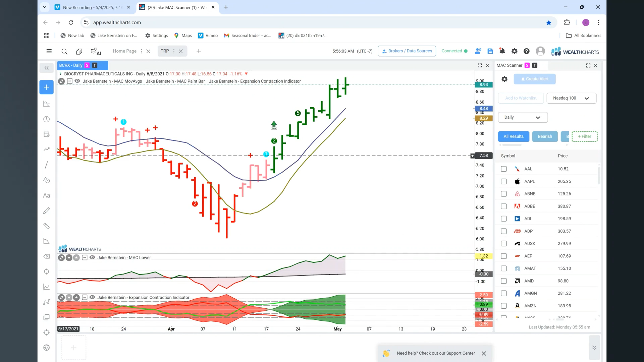
Task: Select the trend line drawing tool
Action: (x=46, y=165)
